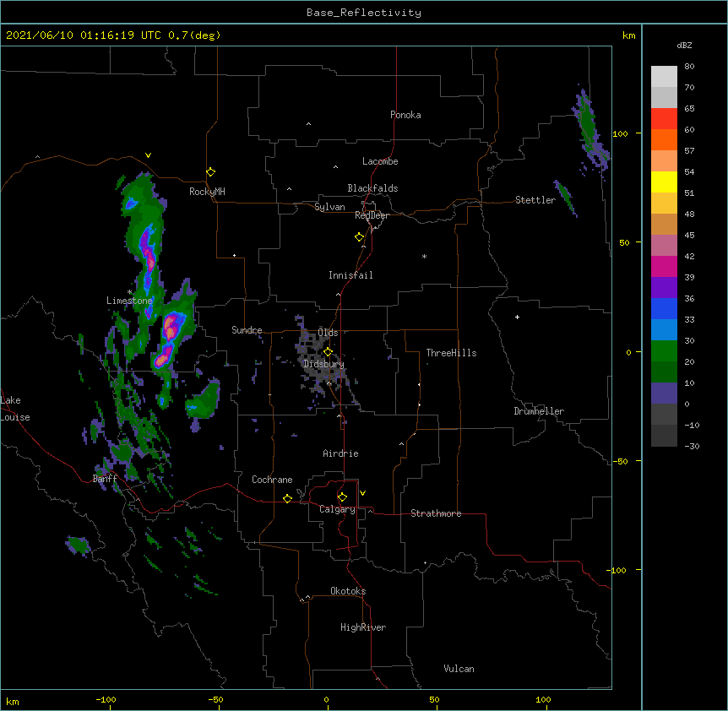The image size is (728, 711).
Task: Click the asterisk marker east of Innisfail
Action: 424,256
